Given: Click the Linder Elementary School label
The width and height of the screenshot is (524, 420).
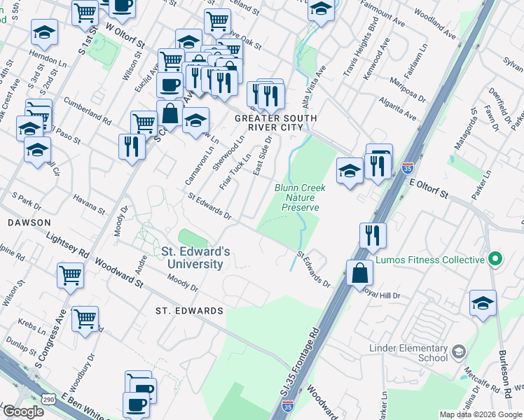Looking at the screenshot, I should (408, 353).
